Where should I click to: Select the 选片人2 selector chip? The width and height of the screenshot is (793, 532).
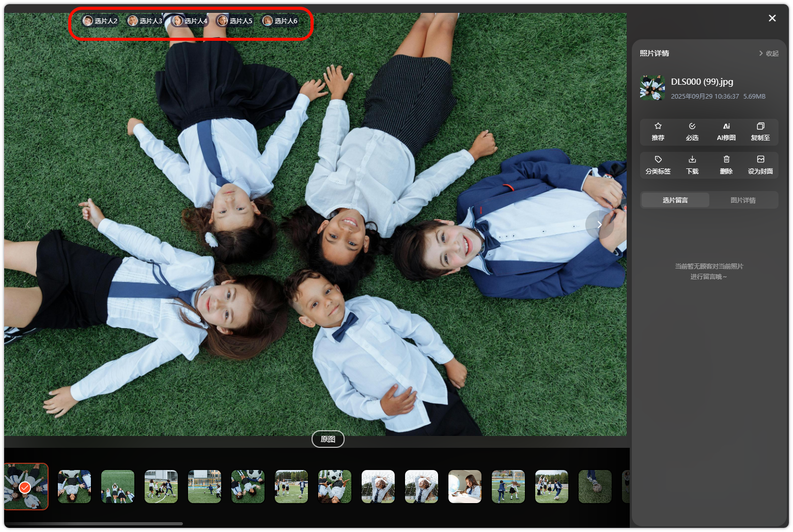click(x=100, y=21)
